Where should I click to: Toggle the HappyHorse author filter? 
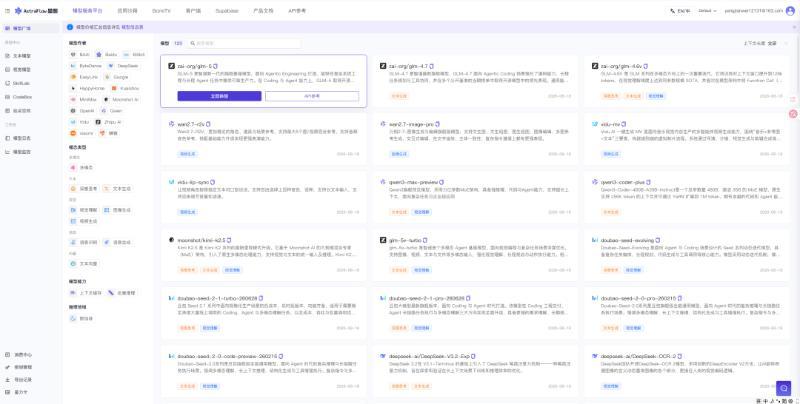point(88,88)
